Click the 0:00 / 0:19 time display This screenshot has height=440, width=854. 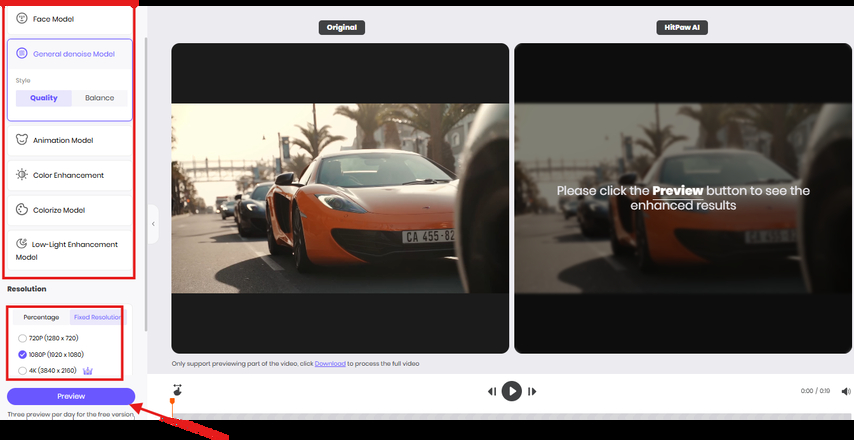click(815, 392)
